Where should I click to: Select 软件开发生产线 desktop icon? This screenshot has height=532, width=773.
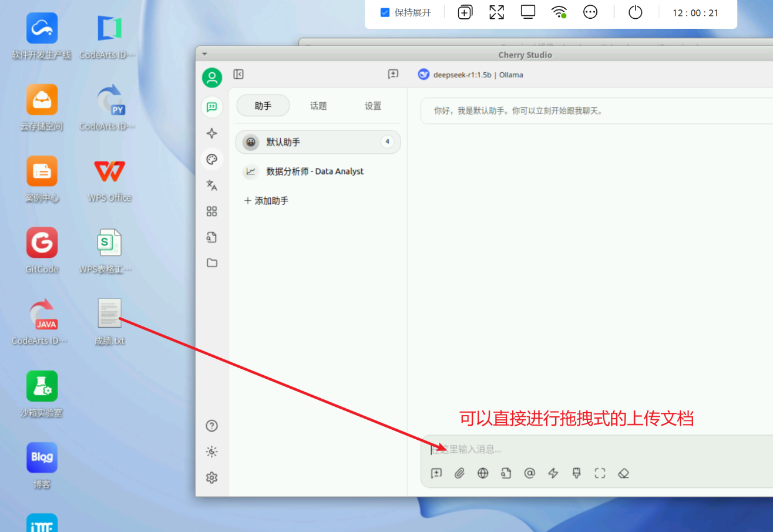point(42,36)
